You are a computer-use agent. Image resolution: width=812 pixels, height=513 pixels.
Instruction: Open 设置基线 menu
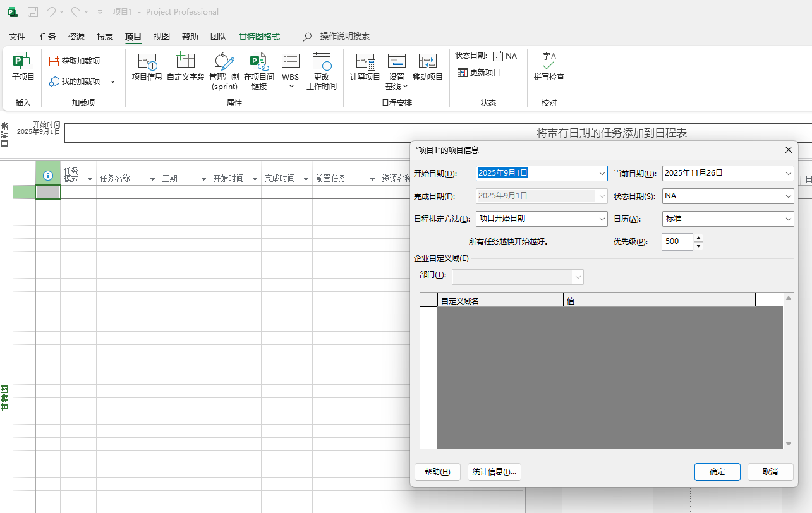(396, 71)
